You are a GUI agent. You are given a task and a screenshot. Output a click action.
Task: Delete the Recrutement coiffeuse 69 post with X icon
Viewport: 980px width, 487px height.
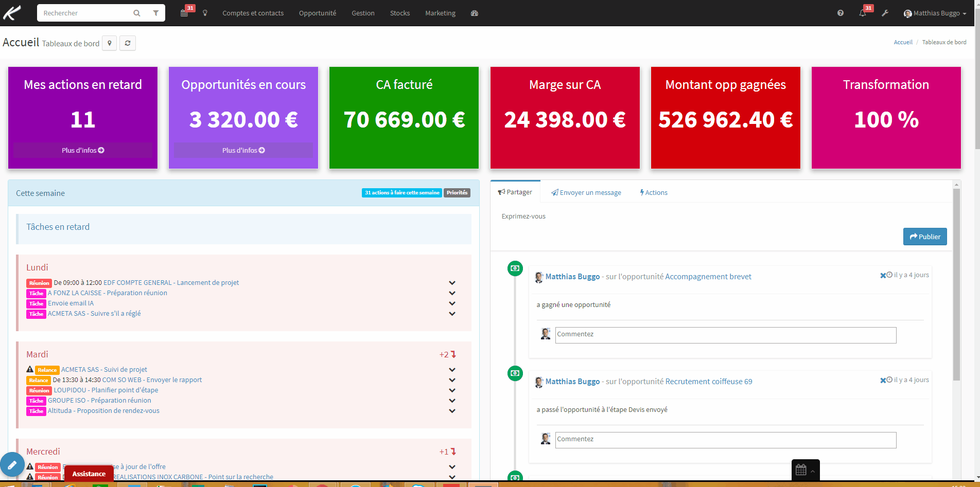(x=883, y=381)
